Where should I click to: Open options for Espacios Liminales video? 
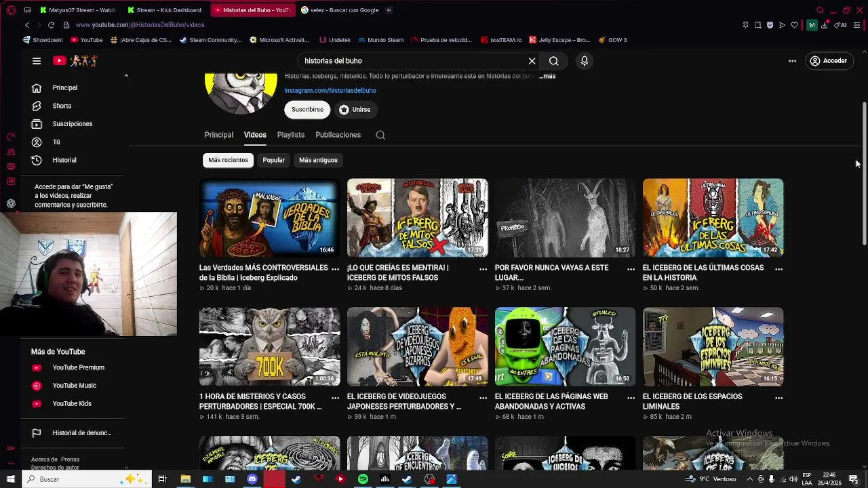(778, 398)
